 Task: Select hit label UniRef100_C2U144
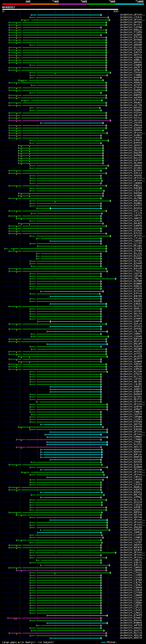coord(131,600)
